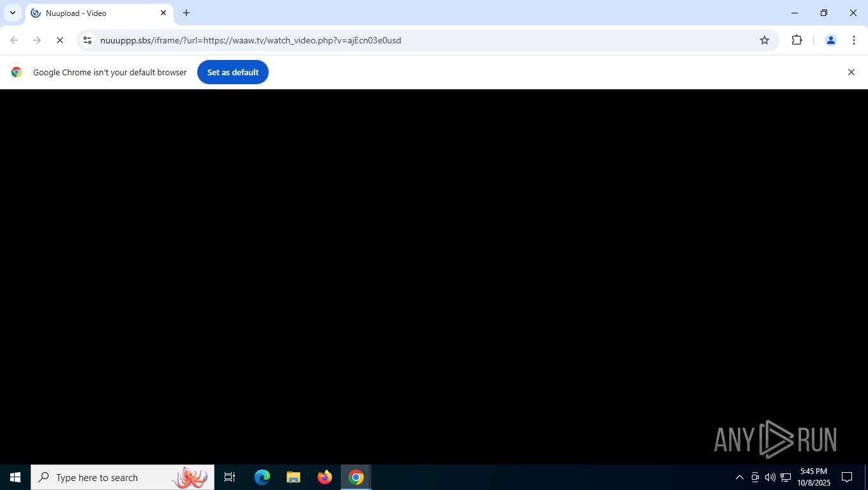Open the Extensions puzzle icon
Screen dimensions: 868x490
pyautogui.click(x=797, y=40)
